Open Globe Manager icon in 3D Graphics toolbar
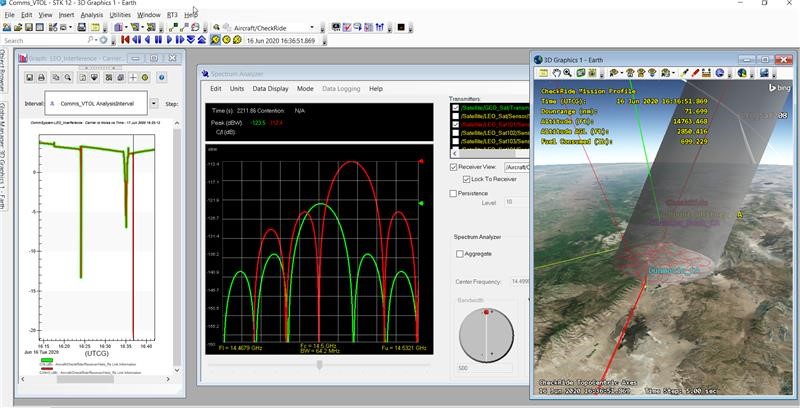This screenshot has width=800, height=408. click(x=742, y=73)
